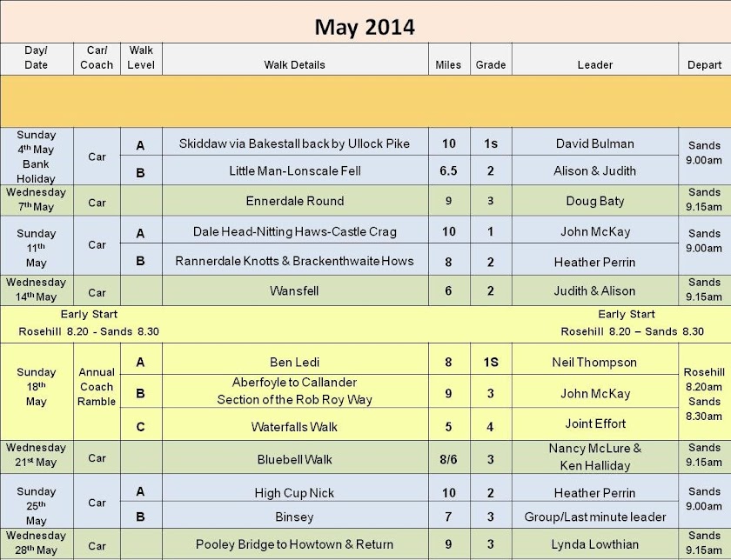Select the Sunday 4th May Bank Holiday cell
The image size is (731, 560).
(x=37, y=157)
